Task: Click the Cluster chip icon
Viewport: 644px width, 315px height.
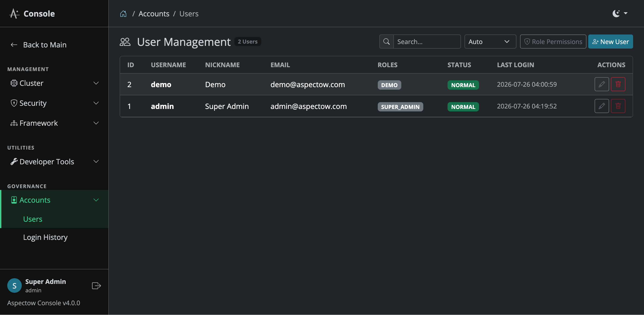Action: click(x=14, y=83)
